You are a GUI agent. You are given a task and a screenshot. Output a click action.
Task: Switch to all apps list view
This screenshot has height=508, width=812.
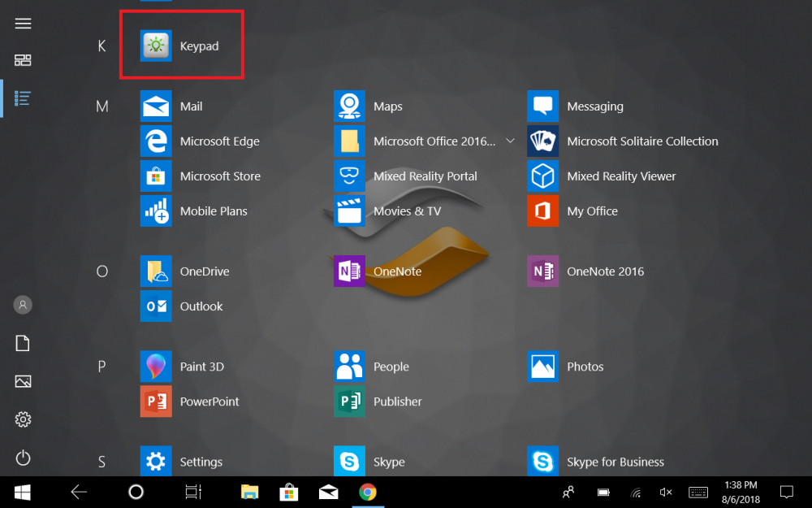(23, 98)
